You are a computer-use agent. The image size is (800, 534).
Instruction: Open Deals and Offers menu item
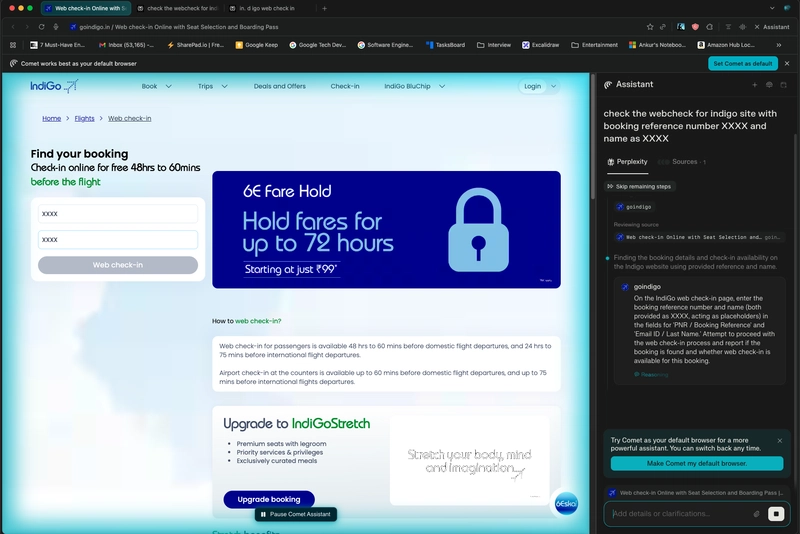[x=279, y=86]
